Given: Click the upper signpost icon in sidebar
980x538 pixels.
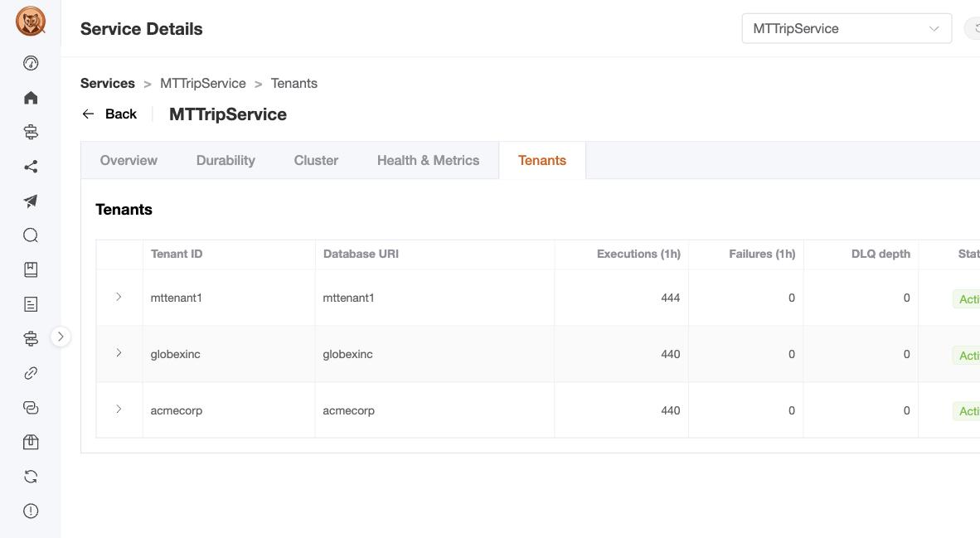Looking at the screenshot, I should [31, 132].
